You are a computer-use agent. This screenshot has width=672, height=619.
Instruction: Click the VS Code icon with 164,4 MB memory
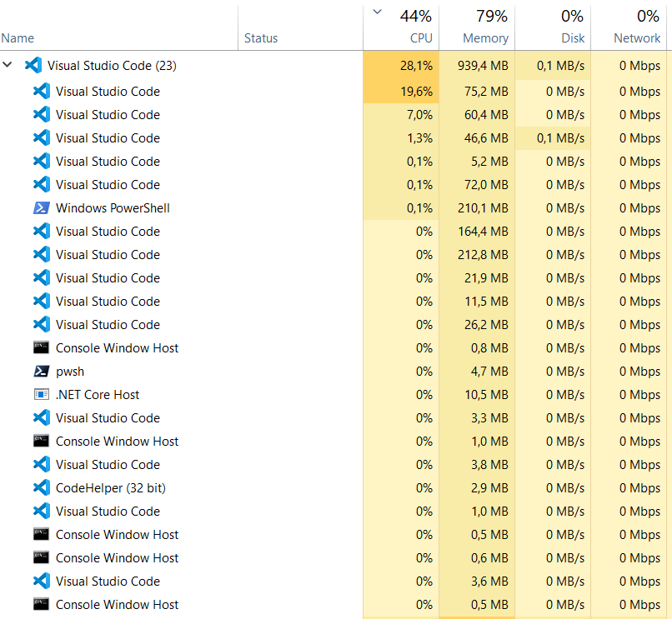click(42, 232)
